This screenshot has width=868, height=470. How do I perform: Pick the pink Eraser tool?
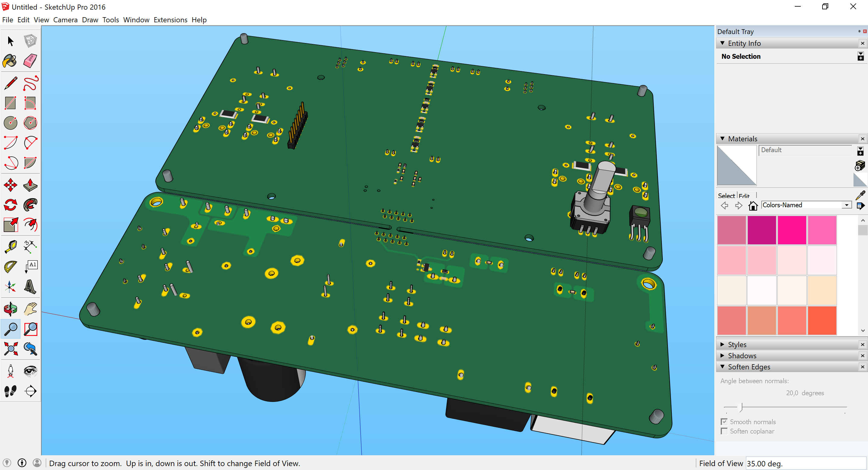point(30,61)
